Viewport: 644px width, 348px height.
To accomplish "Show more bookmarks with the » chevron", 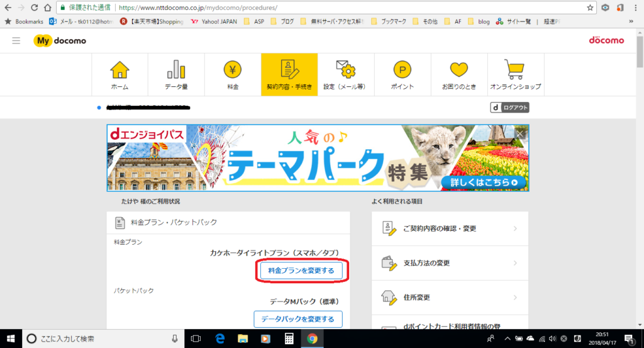I will point(631,21).
